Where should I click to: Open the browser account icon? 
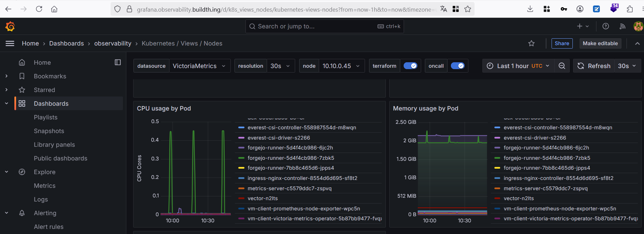coord(580,9)
